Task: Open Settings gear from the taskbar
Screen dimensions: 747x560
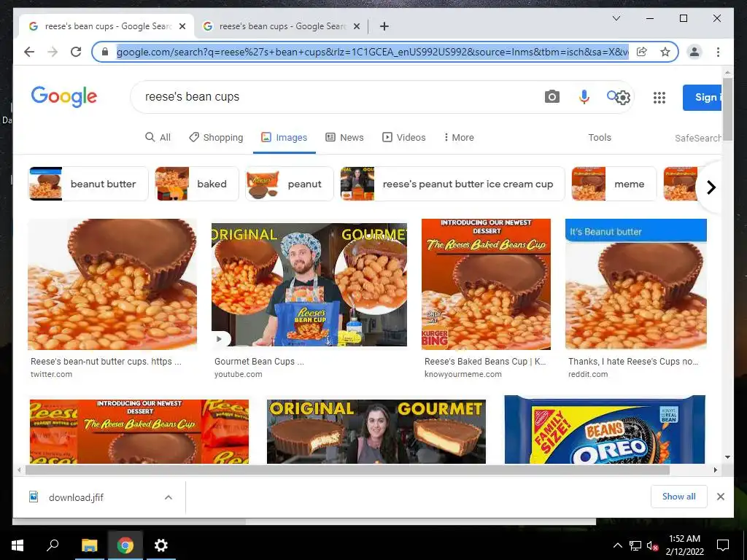Action: 161,545
